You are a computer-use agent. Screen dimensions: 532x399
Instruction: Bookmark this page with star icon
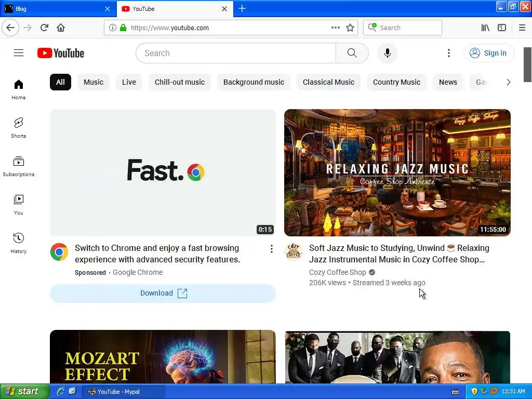350,28
